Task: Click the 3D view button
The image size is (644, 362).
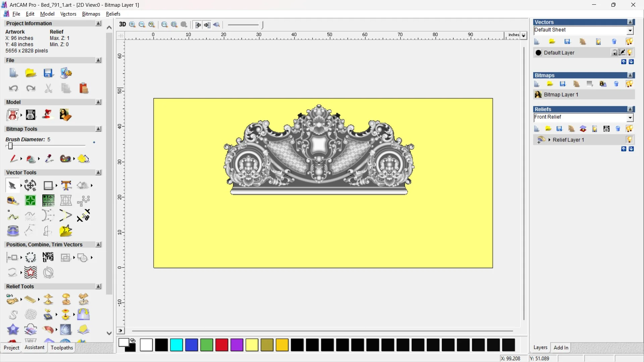Action: tap(122, 24)
